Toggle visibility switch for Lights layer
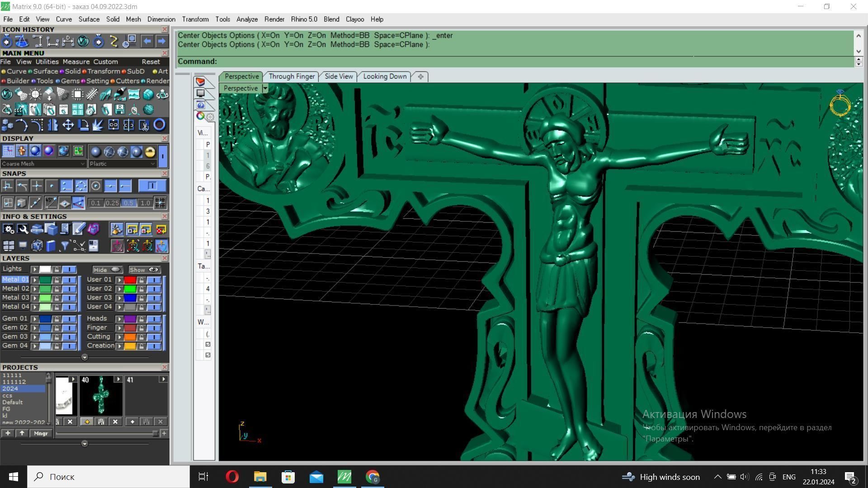Viewport: 868px width, 488px height. pyautogui.click(x=69, y=270)
